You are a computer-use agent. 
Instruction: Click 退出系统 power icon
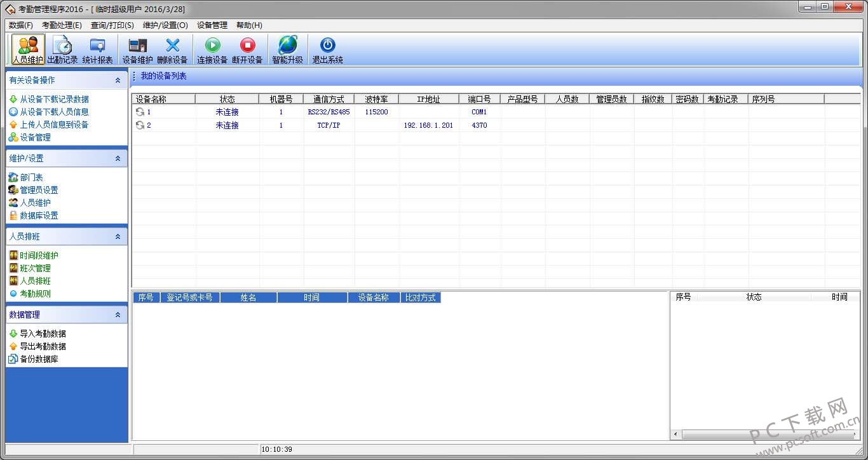click(327, 45)
